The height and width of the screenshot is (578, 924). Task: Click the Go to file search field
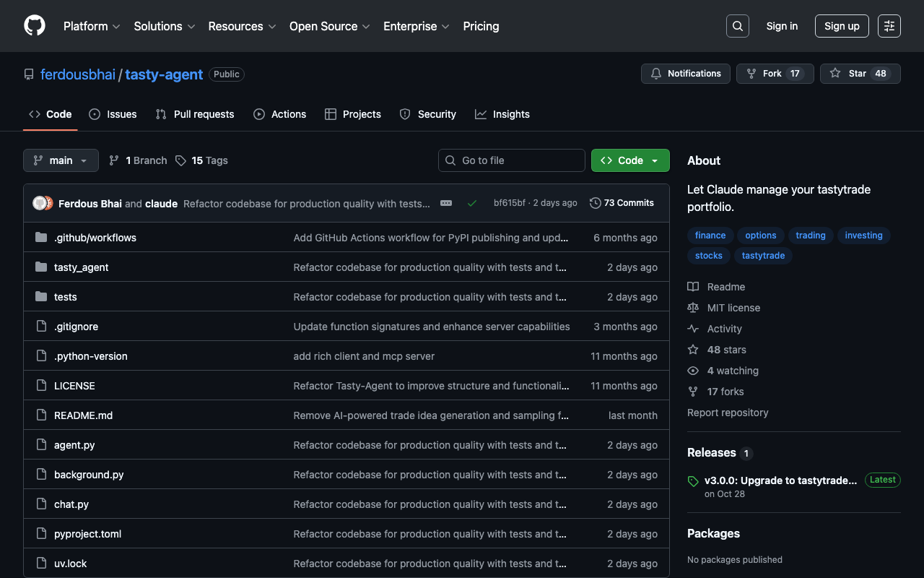(511, 160)
